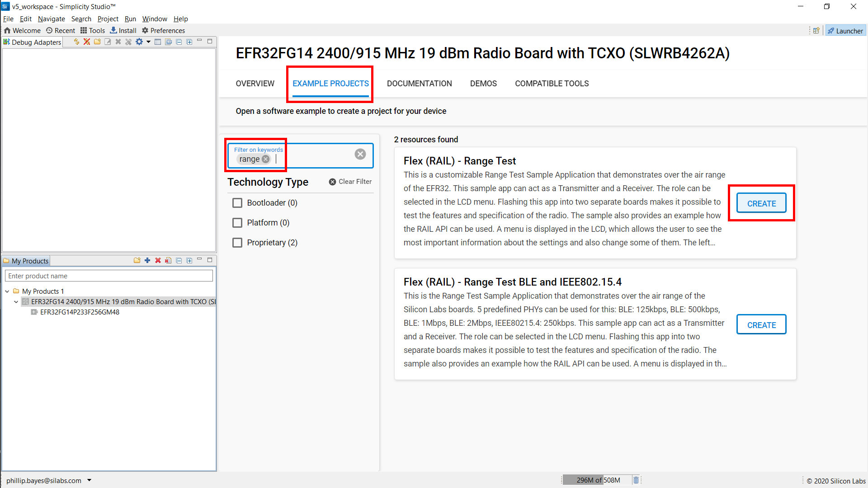Clear the keyword filter field
868x488 pixels.
[x=360, y=154]
